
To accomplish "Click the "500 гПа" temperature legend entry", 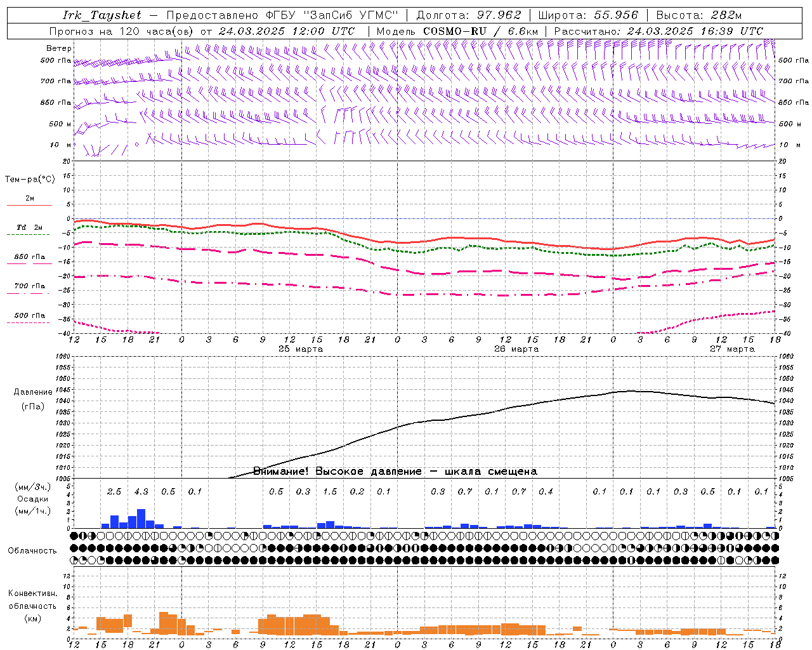I will pyautogui.click(x=29, y=315).
